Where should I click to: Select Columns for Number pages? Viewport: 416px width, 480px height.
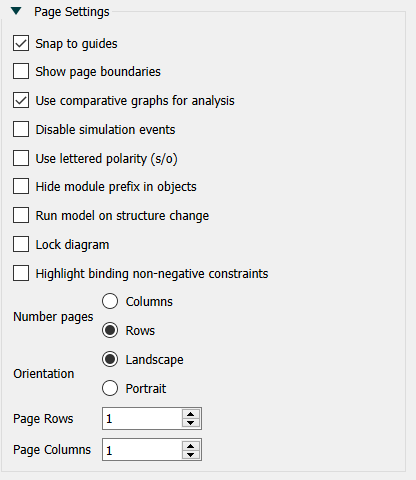click(x=110, y=301)
